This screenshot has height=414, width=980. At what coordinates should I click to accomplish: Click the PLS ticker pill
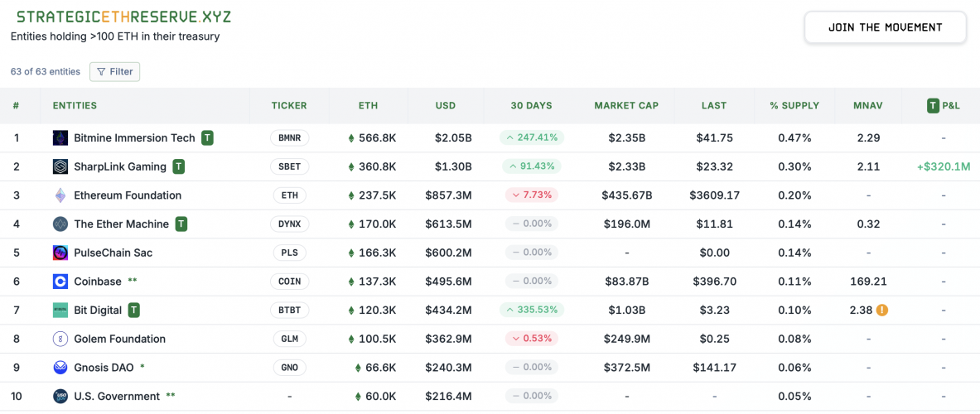pyautogui.click(x=289, y=253)
